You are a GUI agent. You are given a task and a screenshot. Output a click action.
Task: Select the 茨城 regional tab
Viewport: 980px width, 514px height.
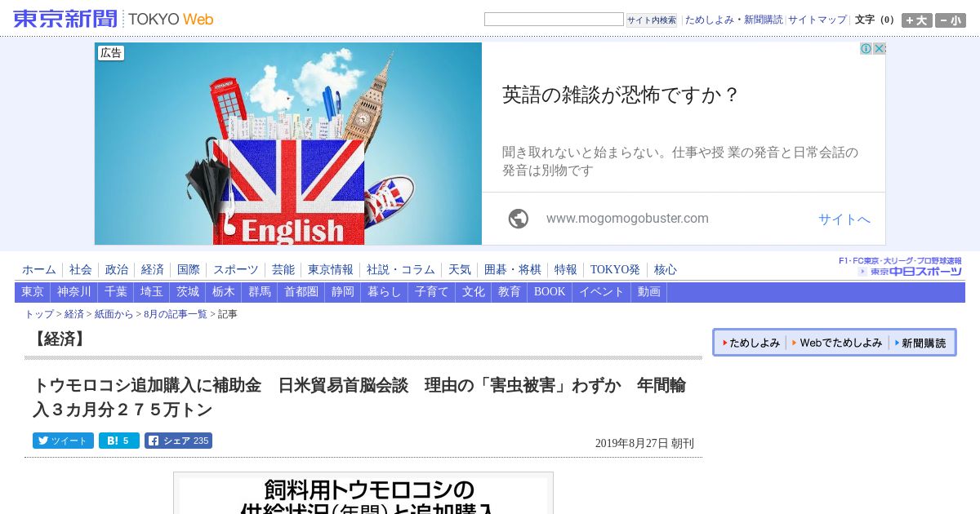(x=188, y=292)
